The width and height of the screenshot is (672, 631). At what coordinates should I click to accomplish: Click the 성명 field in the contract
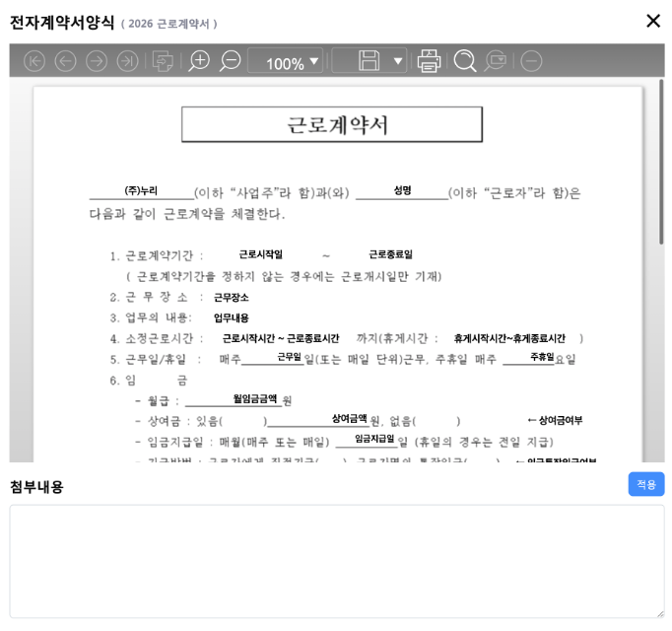(402, 189)
